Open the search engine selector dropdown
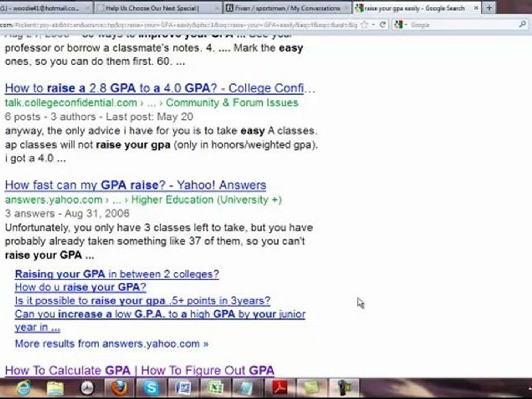The image size is (532, 399). 405,25
